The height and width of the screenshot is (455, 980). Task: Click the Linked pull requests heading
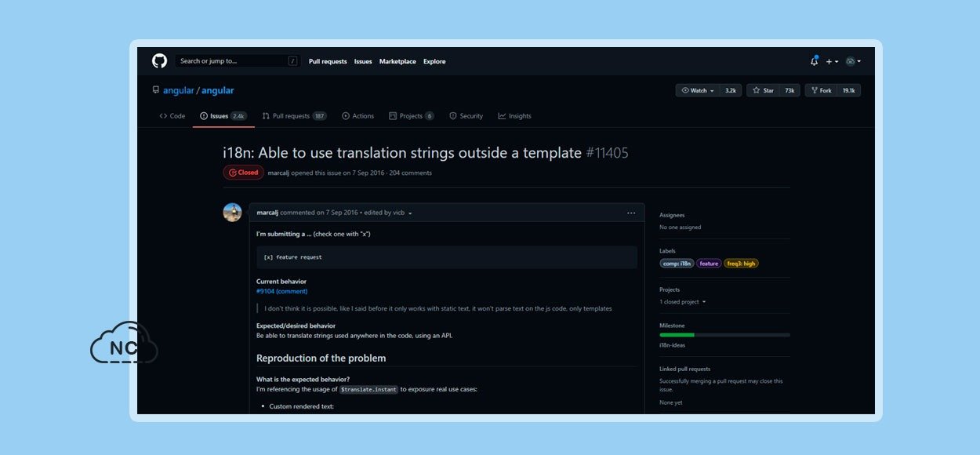[685, 369]
